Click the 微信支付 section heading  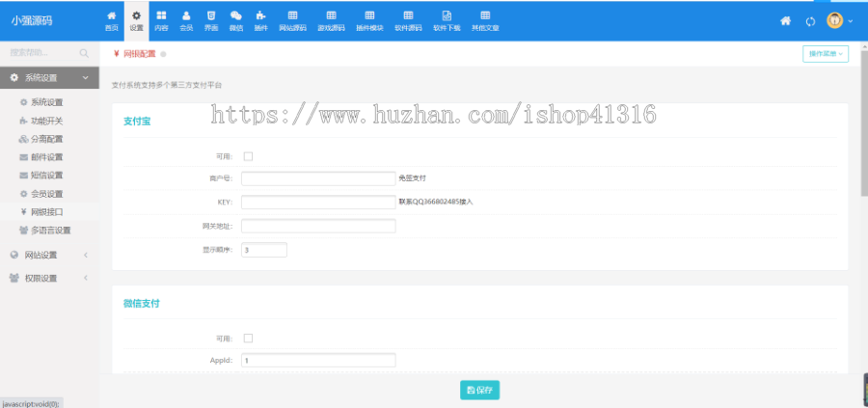[142, 304]
